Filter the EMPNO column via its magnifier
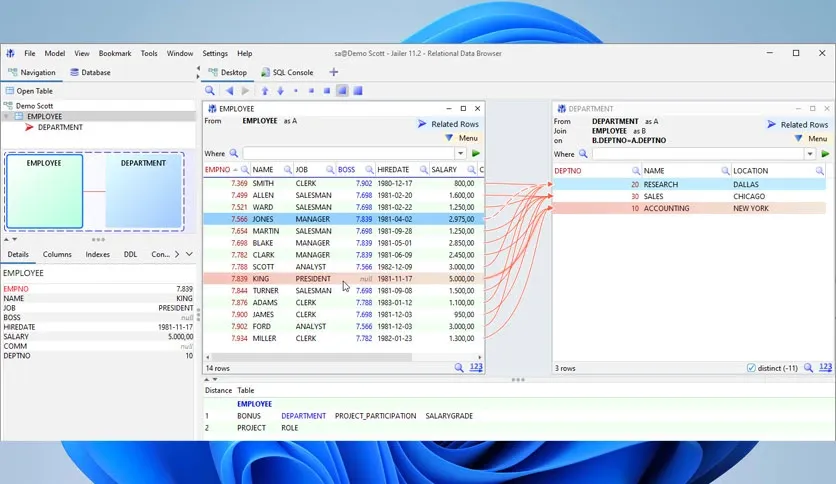The image size is (836, 484). (245, 170)
